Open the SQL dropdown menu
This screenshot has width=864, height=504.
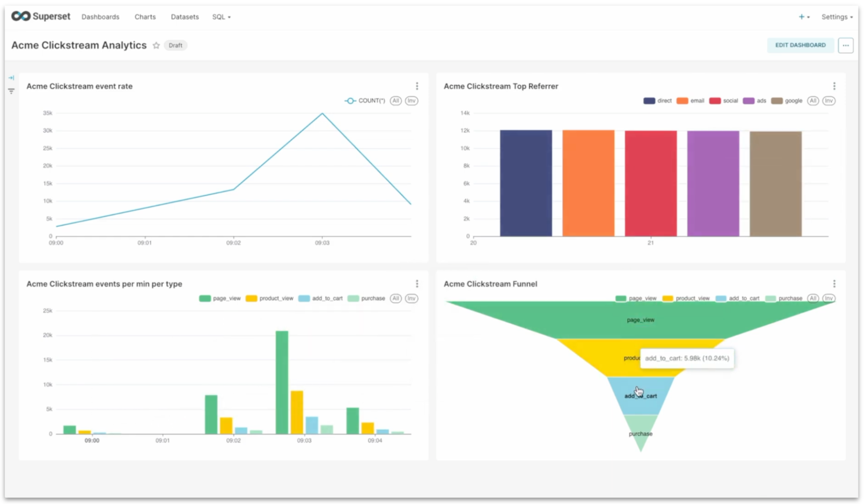coord(221,17)
